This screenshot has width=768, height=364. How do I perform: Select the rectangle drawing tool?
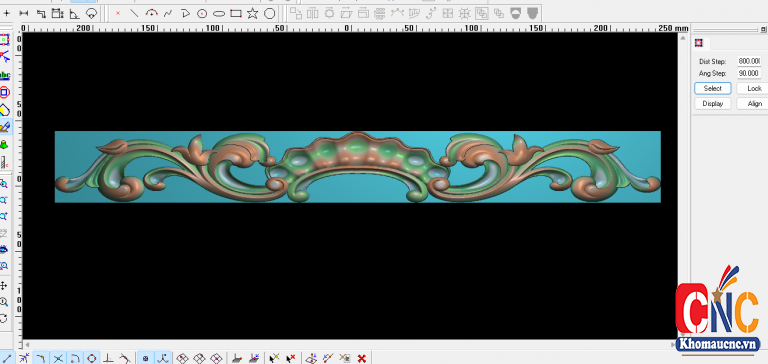click(x=236, y=14)
